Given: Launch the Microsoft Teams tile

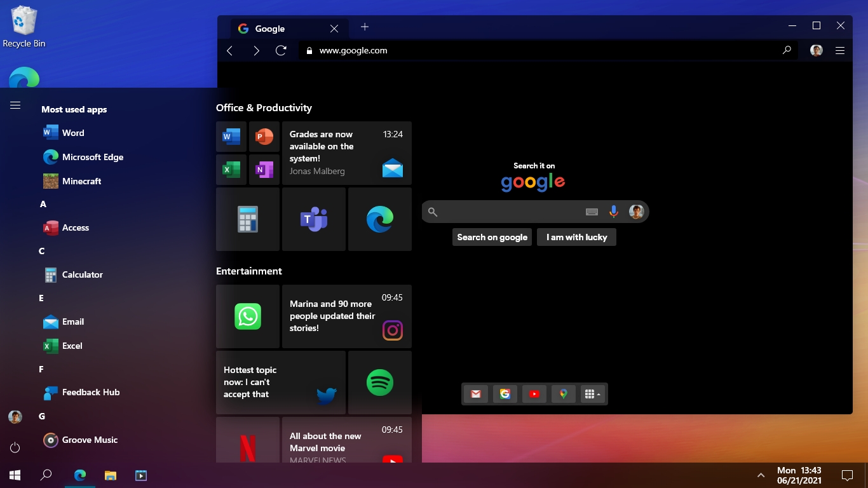Looking at the screenshot, I should pyautogui.click(x=314, y=219).
